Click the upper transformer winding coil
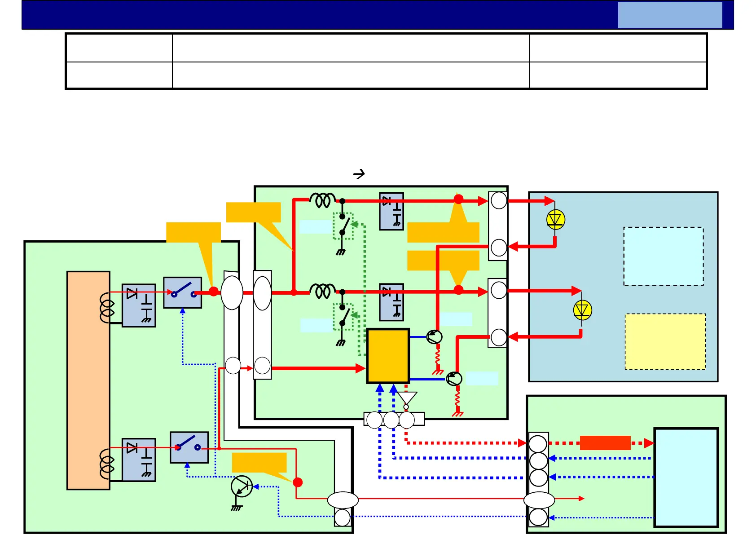Viewport: 756px width, 535px height. click(x=107, y=308)
